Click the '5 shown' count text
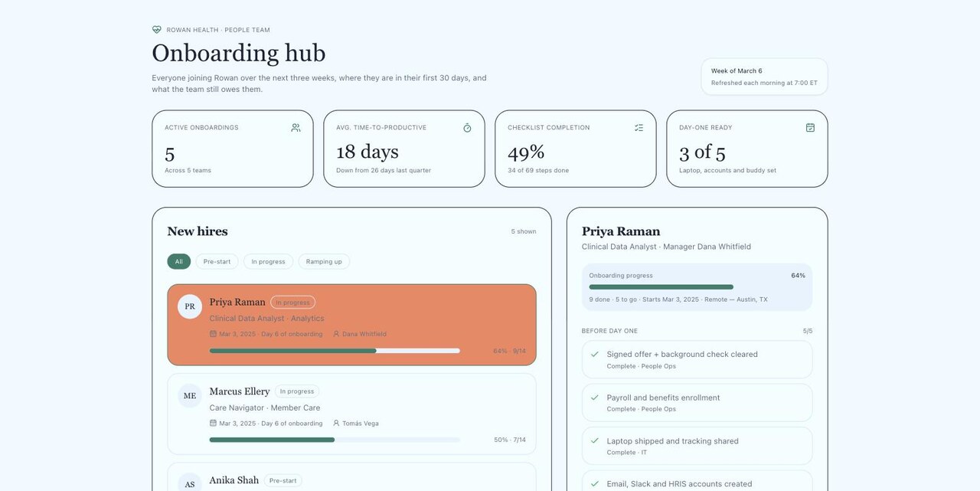The image size is (980, 491). click(x=524, y=231)
